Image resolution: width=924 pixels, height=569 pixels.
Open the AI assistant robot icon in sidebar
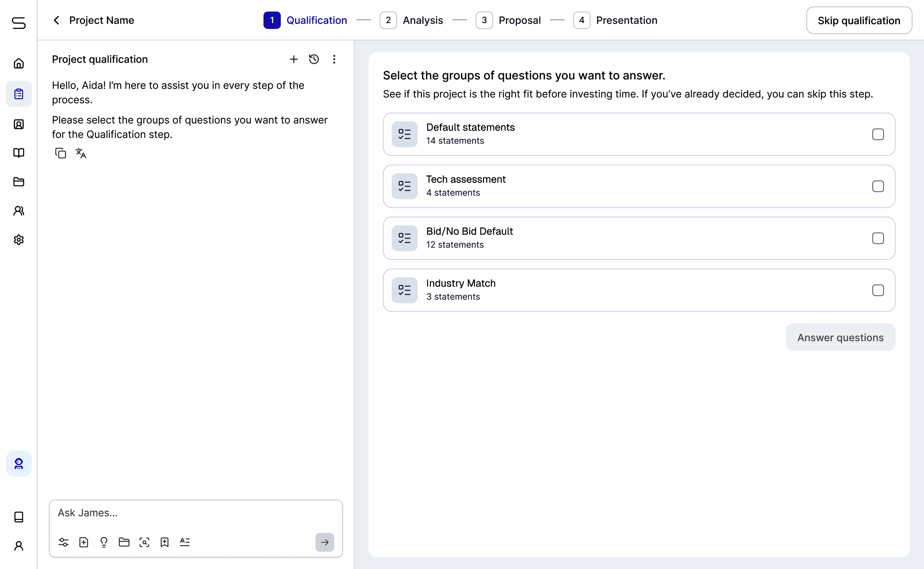(18, 463)
